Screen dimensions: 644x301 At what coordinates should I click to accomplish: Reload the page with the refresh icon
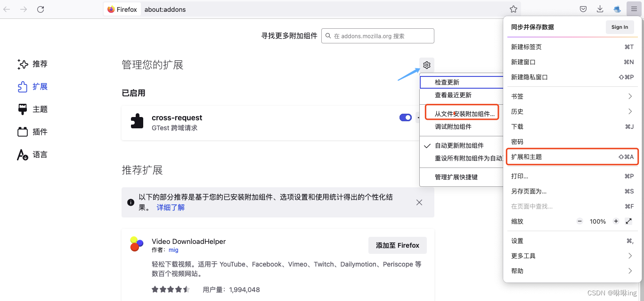41,9
